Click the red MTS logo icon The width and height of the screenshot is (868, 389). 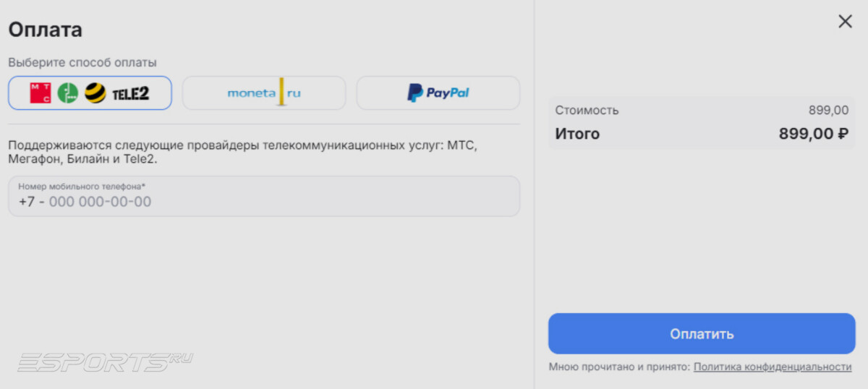click(x=41, y=93)
